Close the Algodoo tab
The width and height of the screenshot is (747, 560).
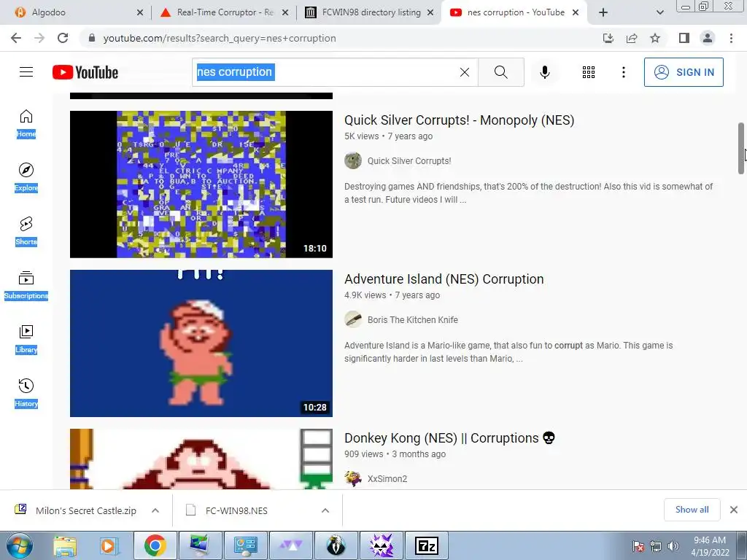click(x=140, y=12)
